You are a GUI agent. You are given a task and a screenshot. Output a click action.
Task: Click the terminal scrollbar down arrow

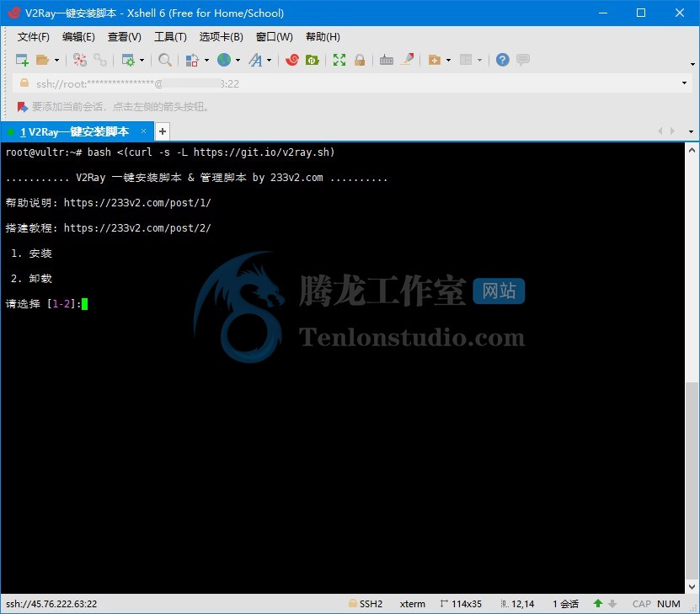tap(692, 587)
